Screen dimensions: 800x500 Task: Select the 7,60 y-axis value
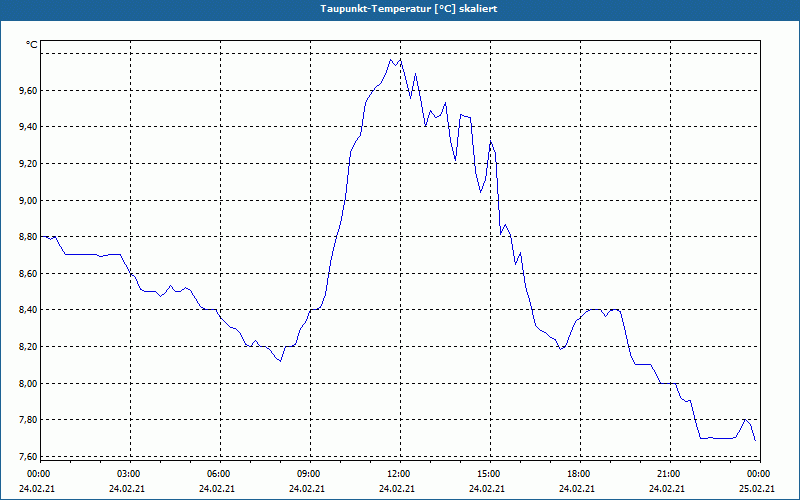click(x=28, y=456)
